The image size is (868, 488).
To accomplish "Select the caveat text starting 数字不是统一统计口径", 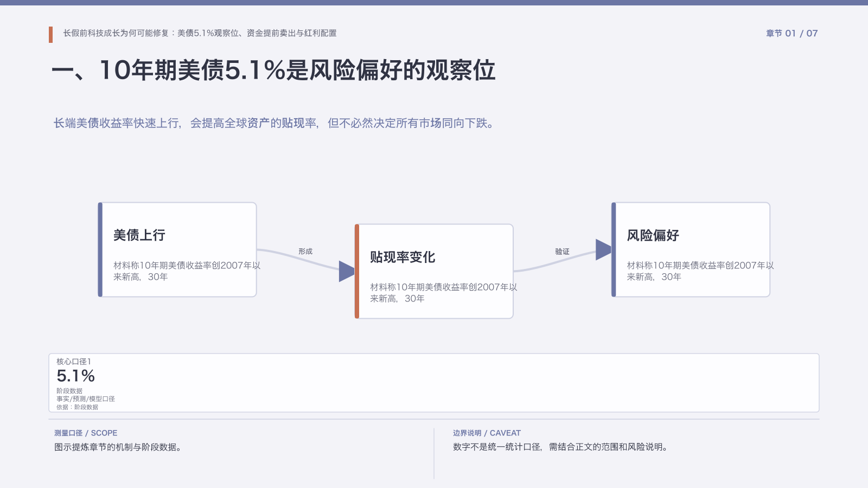I will pos(561,447).
